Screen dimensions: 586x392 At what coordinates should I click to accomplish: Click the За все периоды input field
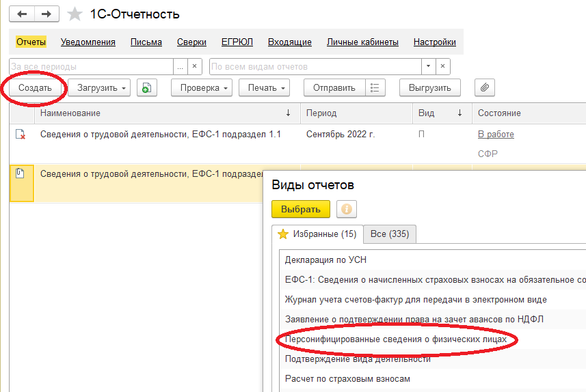click(x=91, y=66)
